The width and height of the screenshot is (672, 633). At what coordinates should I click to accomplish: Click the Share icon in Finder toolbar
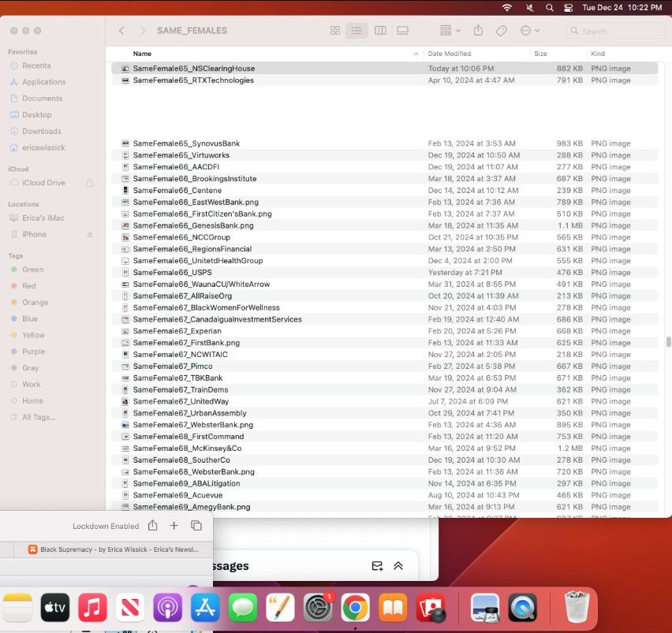coord(478,31)
